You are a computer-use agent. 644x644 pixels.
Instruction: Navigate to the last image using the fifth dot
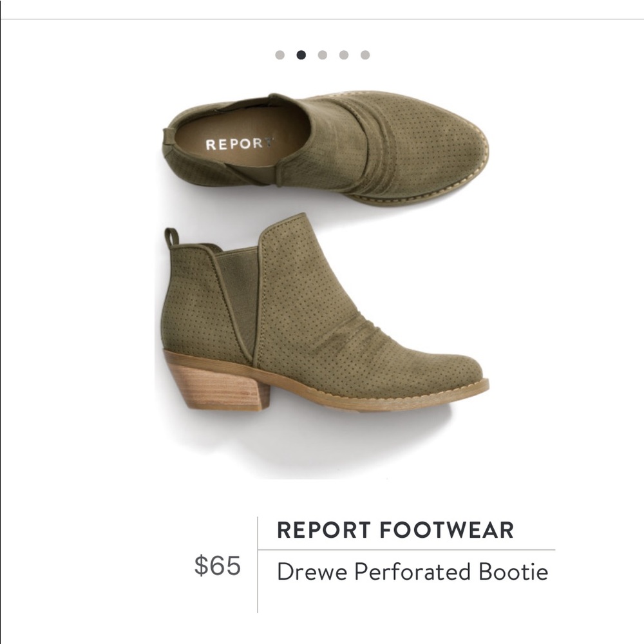pos(365,55)
